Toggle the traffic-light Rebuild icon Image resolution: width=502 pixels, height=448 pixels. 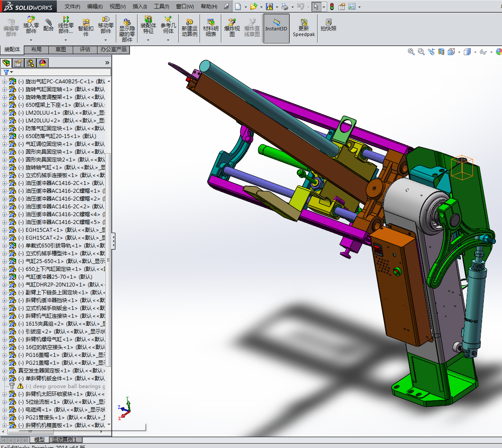(x=332, y=7)
